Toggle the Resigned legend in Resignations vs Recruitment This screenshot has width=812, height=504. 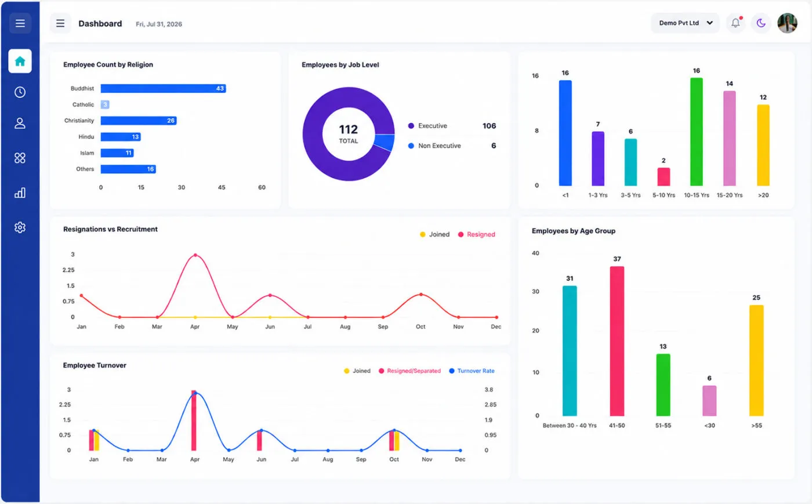point(477,234)
